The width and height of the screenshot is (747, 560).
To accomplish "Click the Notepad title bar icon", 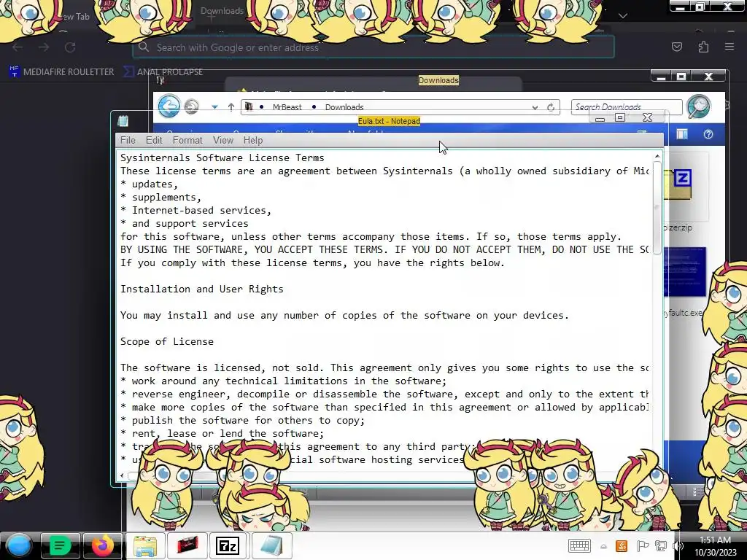I will click(x=123, y=121).
